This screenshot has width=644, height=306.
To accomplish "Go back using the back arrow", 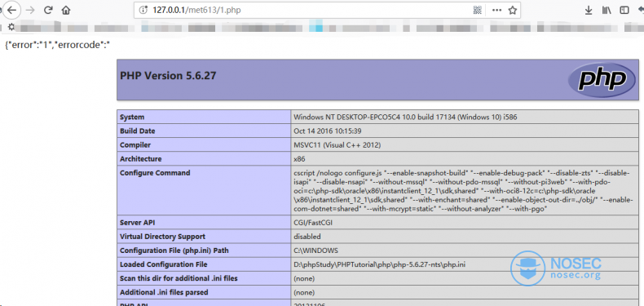I will (x=11, y=10).
